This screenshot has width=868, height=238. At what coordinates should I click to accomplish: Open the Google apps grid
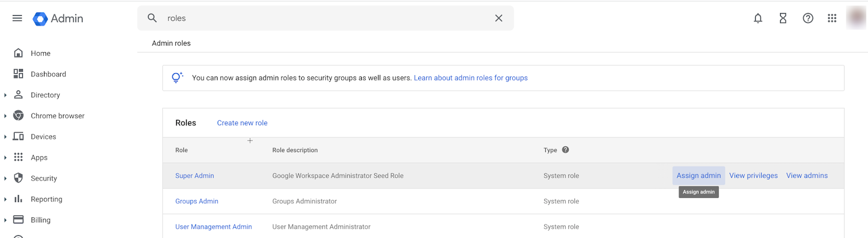[832, 18]
